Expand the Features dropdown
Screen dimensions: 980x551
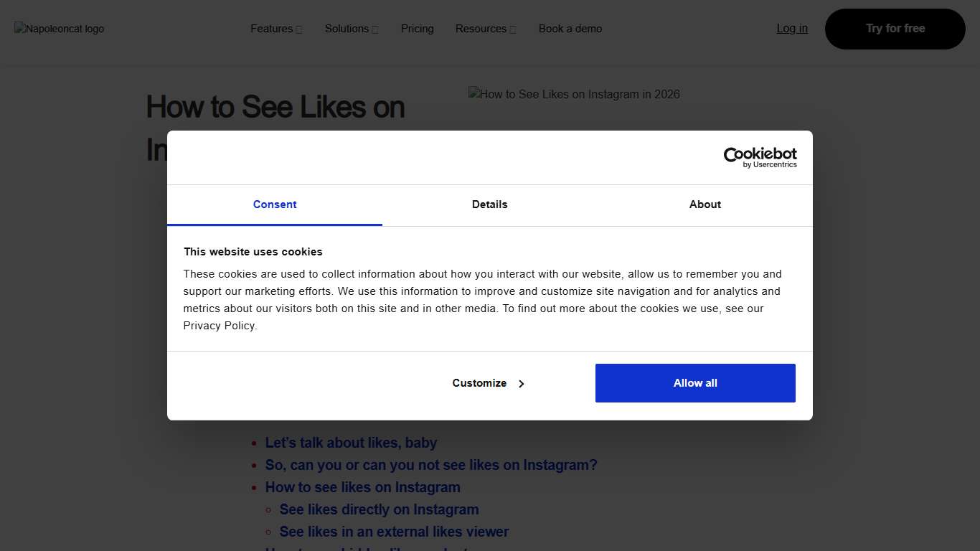pos(270,29)
